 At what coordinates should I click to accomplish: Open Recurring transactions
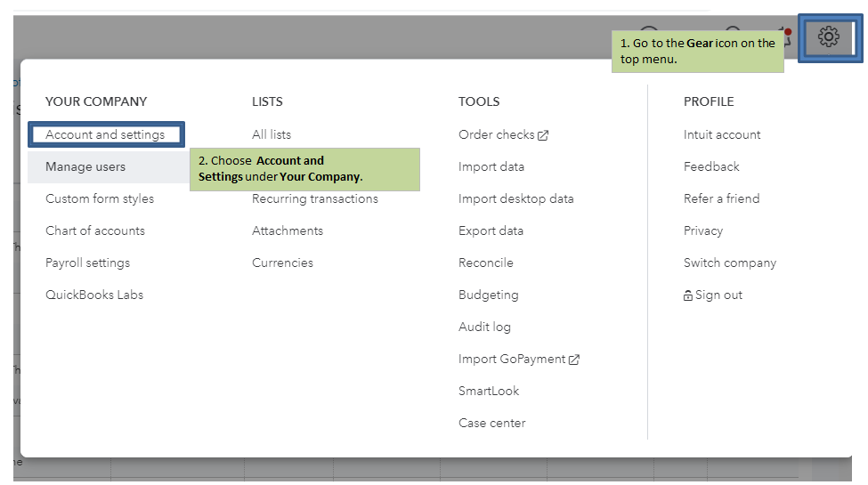click(x=315, y=198)
